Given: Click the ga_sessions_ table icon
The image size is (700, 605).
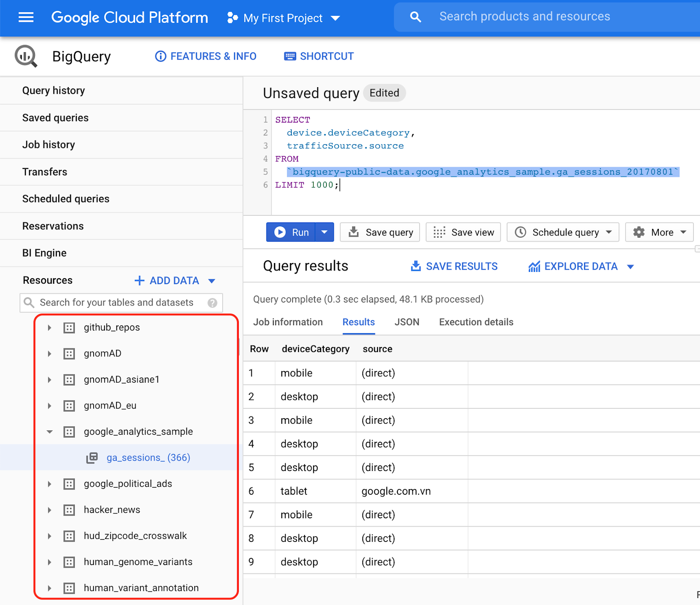Looking at the screenshot, I should [x=92, y=458].
